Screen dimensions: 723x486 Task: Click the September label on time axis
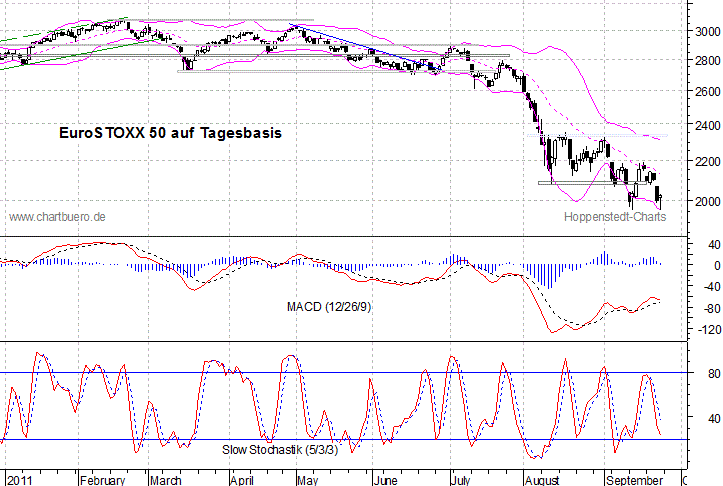pos(634,480)
